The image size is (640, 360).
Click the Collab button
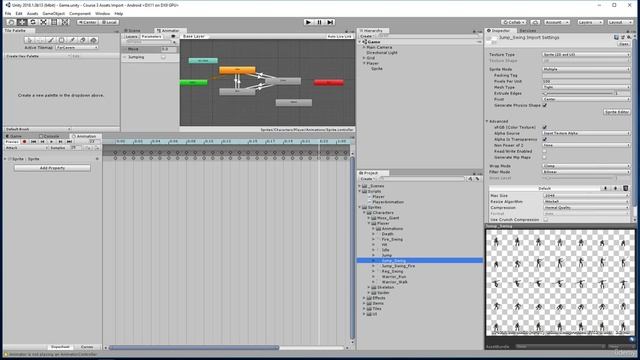pos(513,22)
